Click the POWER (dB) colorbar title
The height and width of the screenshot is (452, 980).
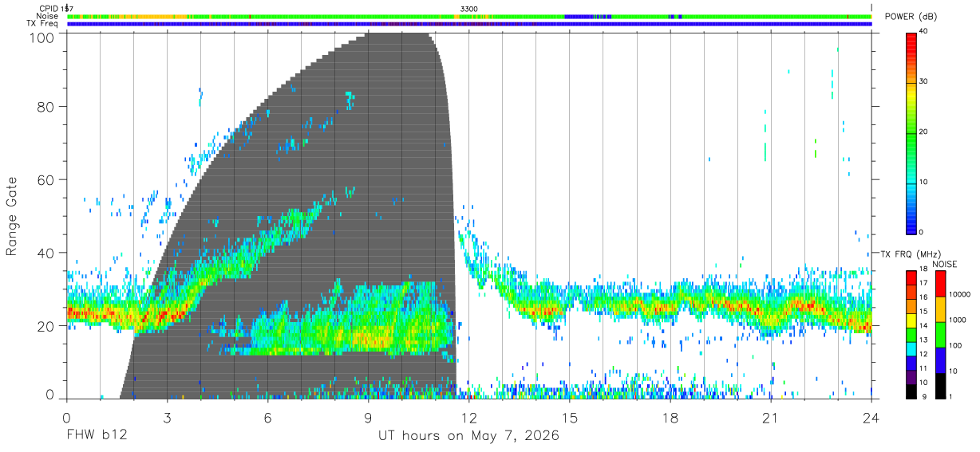911,17
